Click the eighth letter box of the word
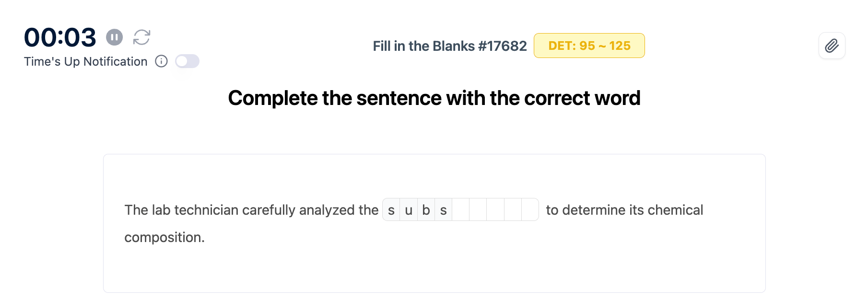 (x=513, y=210)
